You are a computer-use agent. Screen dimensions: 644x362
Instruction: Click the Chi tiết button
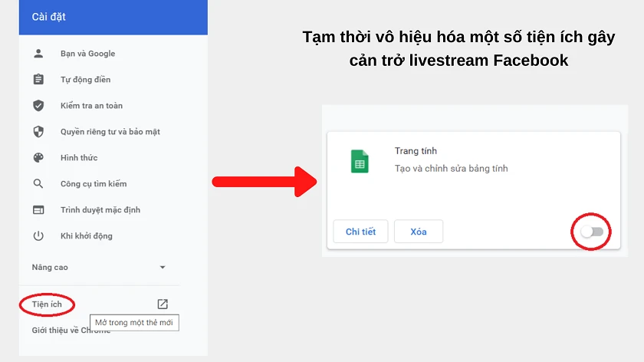coord(360,232)
